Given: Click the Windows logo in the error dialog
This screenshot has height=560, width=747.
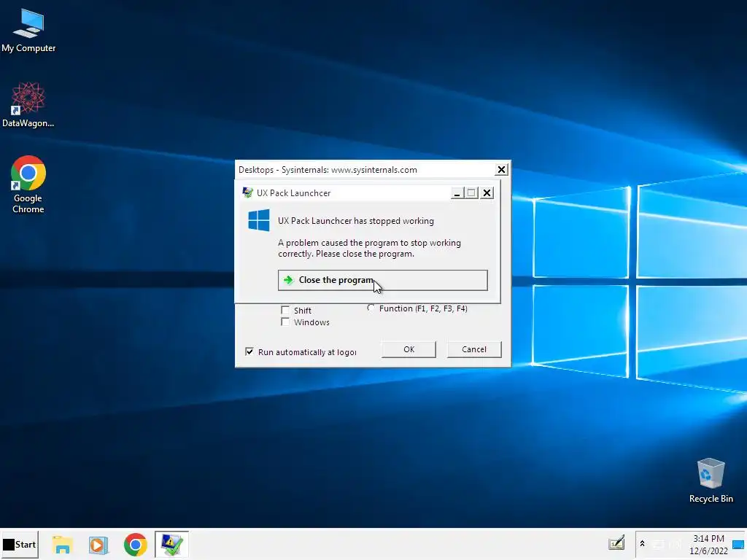Looking at the screenshot, I should coord(259,220).
